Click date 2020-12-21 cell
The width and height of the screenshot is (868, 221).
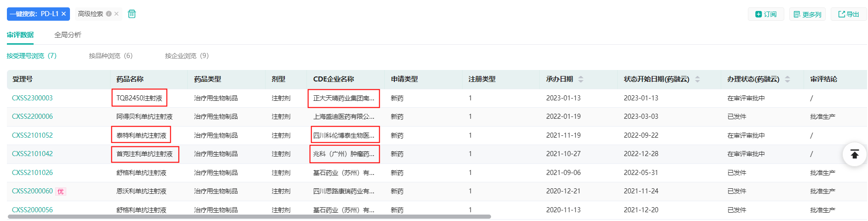click(563, 191)
